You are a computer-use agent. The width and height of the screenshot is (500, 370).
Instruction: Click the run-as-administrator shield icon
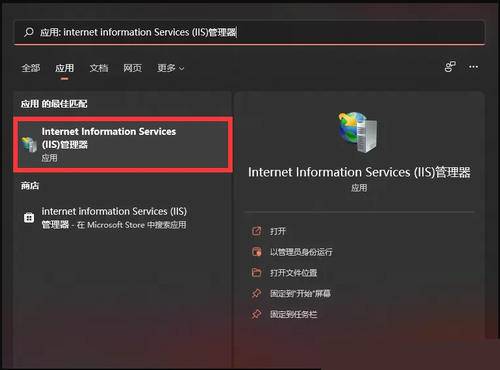coord(256,252)
